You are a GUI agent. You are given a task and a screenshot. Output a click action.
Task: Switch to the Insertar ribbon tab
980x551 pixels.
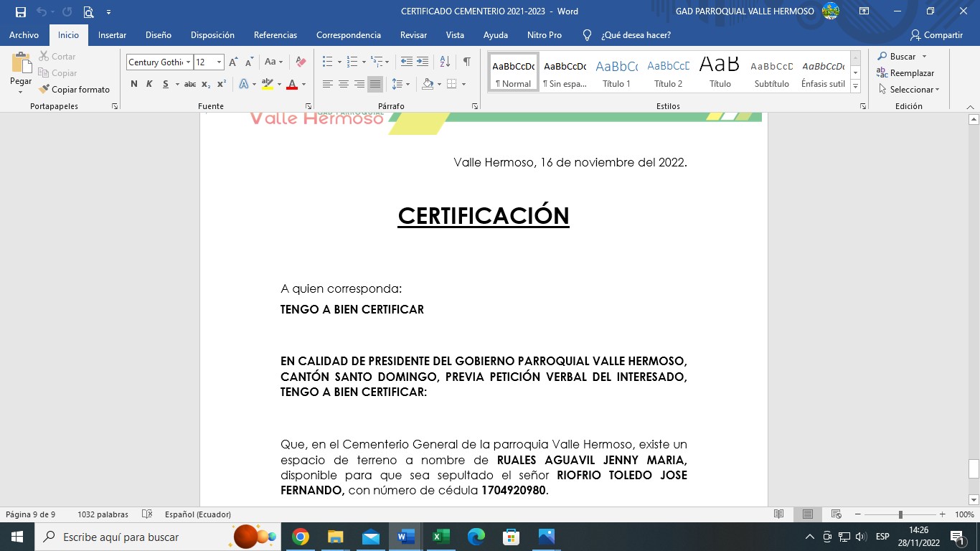point(112,34)
